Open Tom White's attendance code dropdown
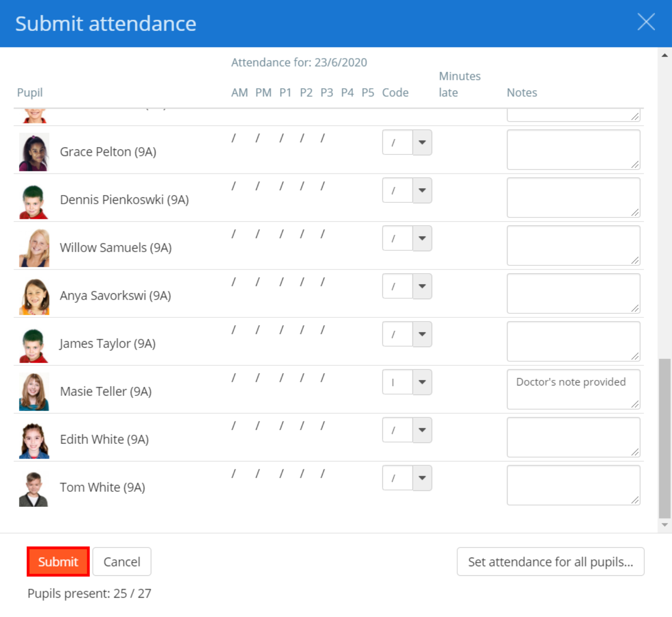This screenshot has height=617, width=672. pos(421,478)
